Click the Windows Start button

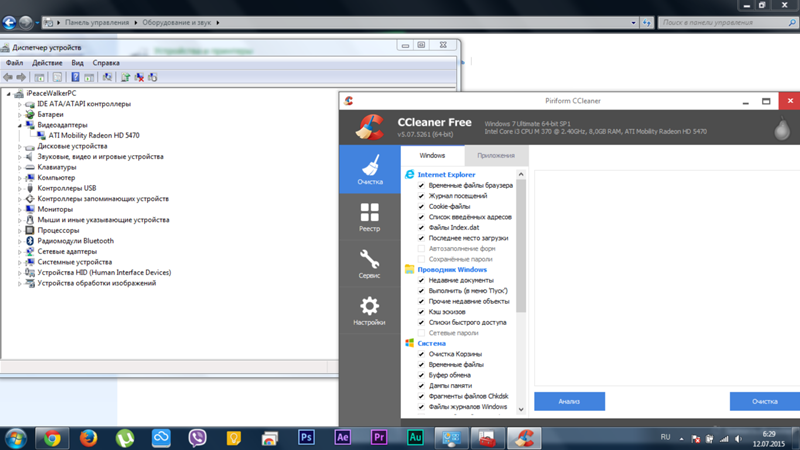pyautogui.click(x=15, y=438)
